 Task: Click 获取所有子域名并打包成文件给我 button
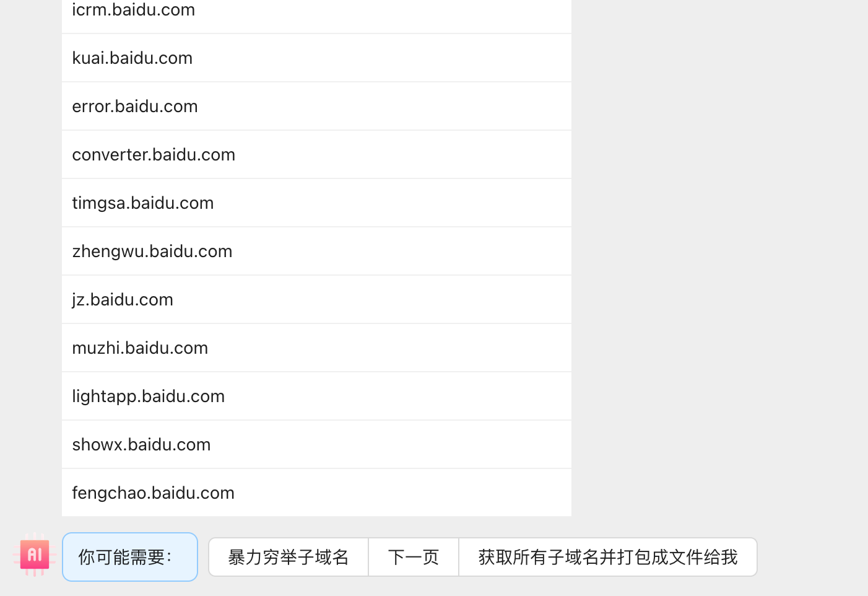608,557
